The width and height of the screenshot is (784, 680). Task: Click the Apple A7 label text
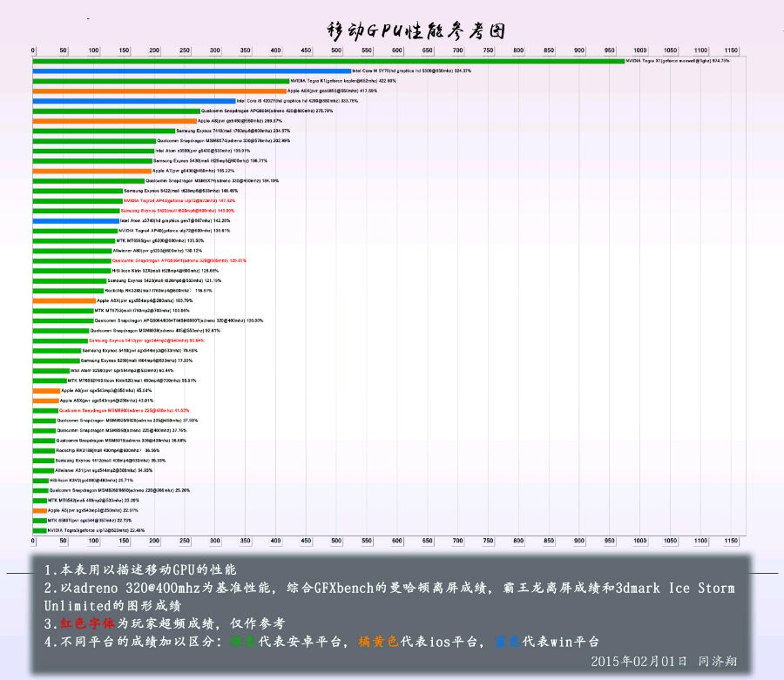tap(193, 171)
